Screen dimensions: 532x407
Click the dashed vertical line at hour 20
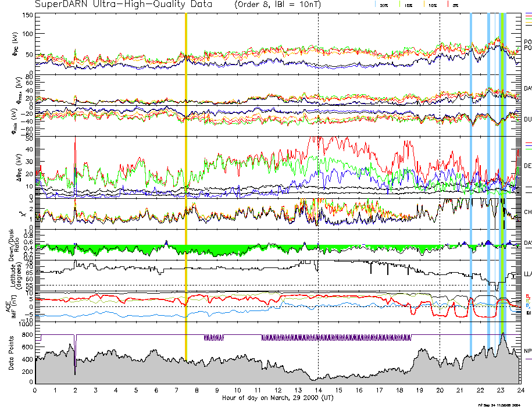(440, 174)
